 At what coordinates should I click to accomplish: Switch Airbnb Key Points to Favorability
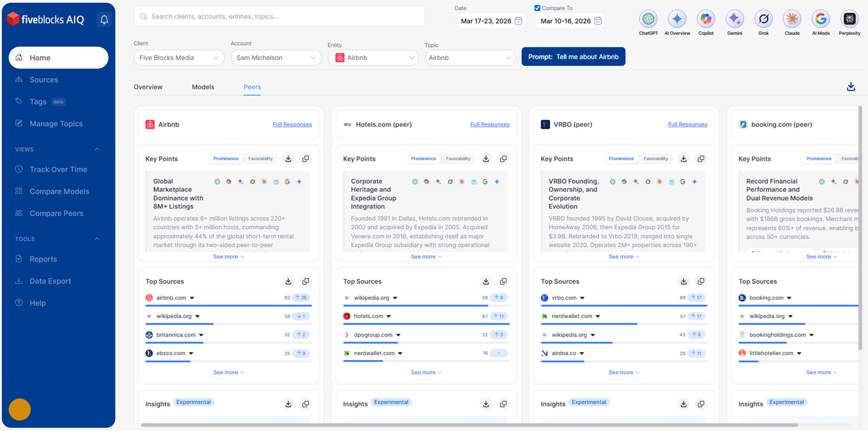coord(260,159)
